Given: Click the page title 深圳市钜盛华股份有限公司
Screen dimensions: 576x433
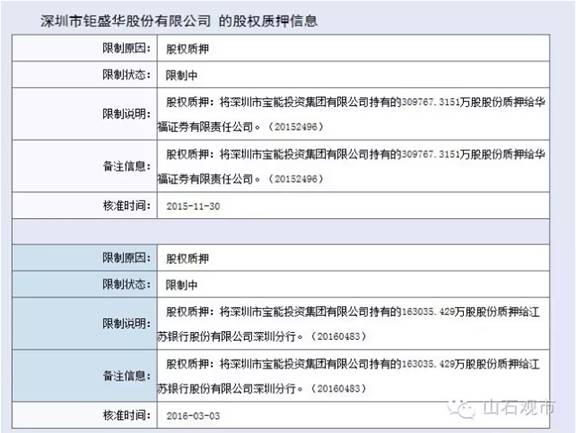Looking at the screenshot, I should pos(126,21).
